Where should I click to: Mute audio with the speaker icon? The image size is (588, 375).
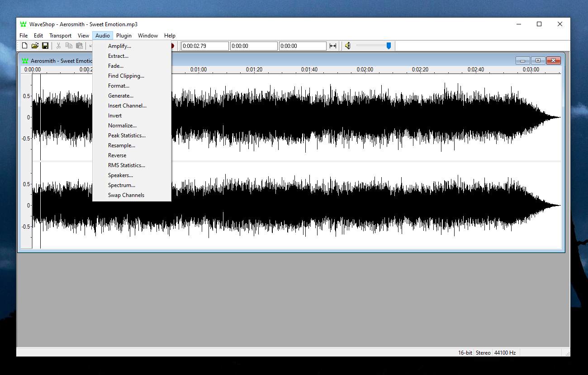pyautogui.click(x=347, y=46)
